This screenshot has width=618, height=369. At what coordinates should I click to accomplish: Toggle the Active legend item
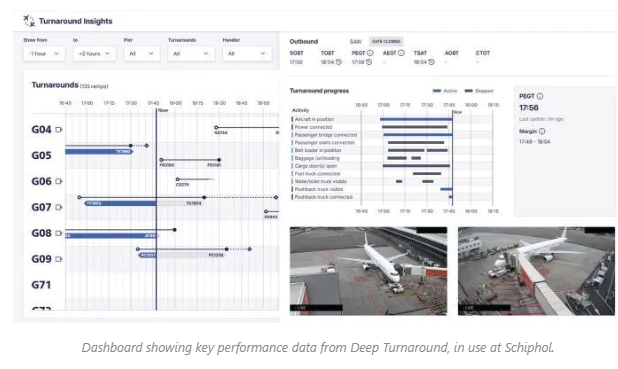(445, 91)
